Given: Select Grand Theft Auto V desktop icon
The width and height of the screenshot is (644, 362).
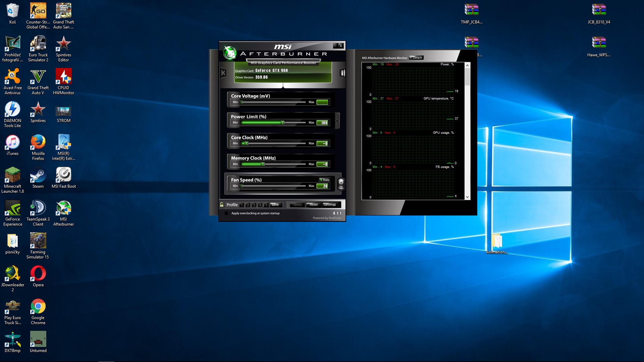Looking at the screenshot, I should 38,81.
